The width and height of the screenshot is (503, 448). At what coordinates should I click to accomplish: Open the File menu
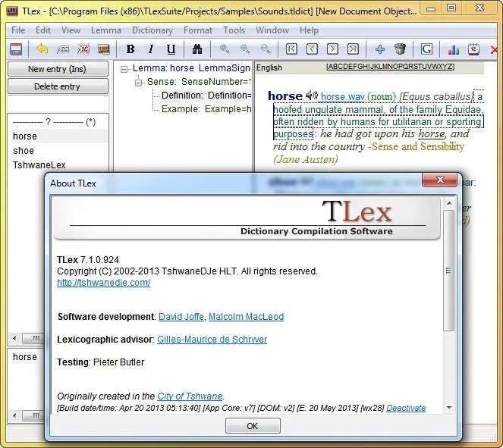pyautogui.click(x=18, y=30)
